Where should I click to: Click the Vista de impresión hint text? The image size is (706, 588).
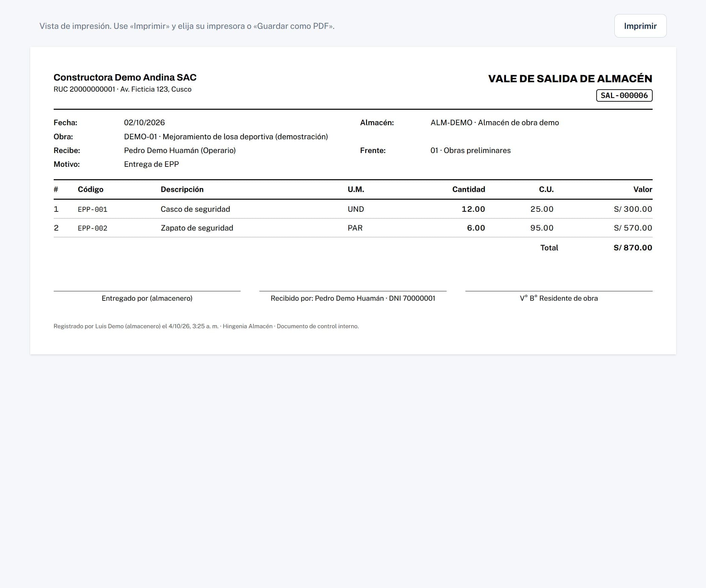pos(187,26)
